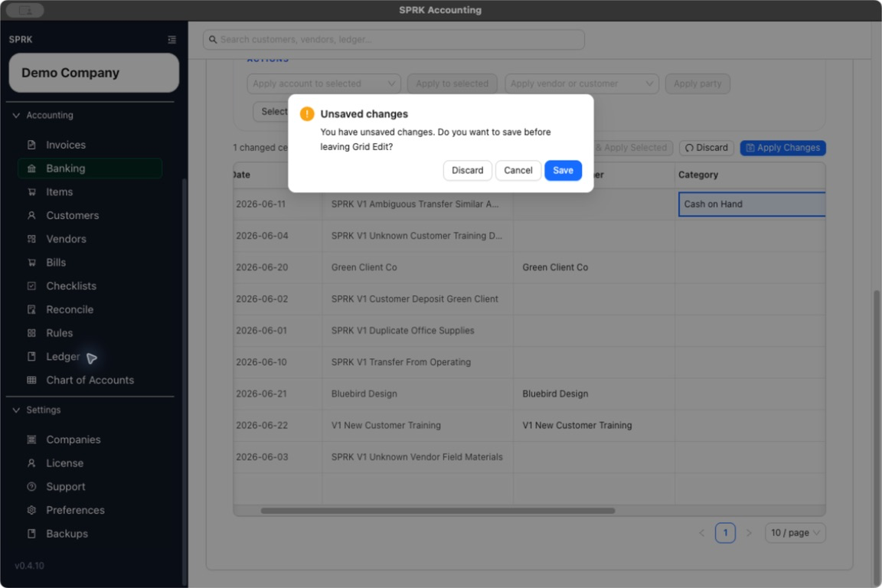Collapse the Accounting section
This screenshot has width=882, height=588.
(x=16, y=116)
